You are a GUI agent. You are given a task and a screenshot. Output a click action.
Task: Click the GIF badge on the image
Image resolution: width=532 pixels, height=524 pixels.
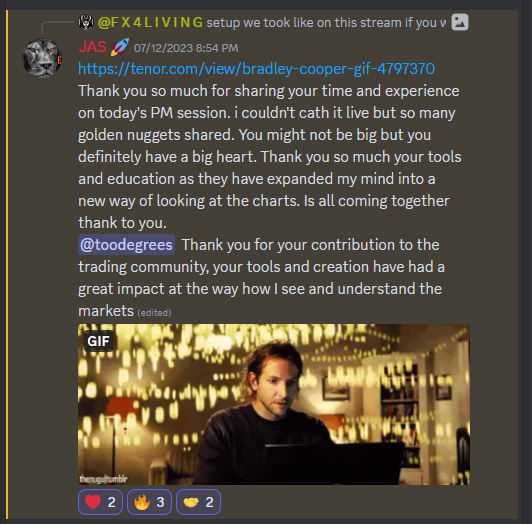tap(98, 341)
